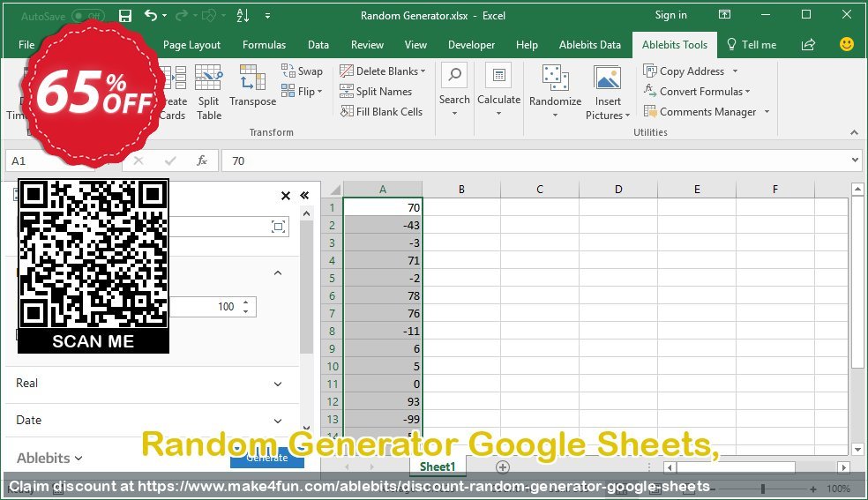Open the Help tab
This screenshot has height=500, width=868.
coord(527,45)
